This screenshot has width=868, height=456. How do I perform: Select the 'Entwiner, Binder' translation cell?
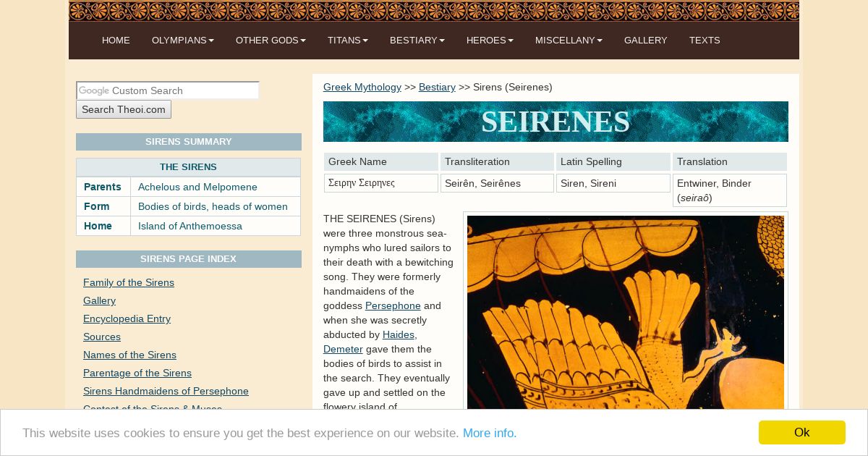coord(730,190)
